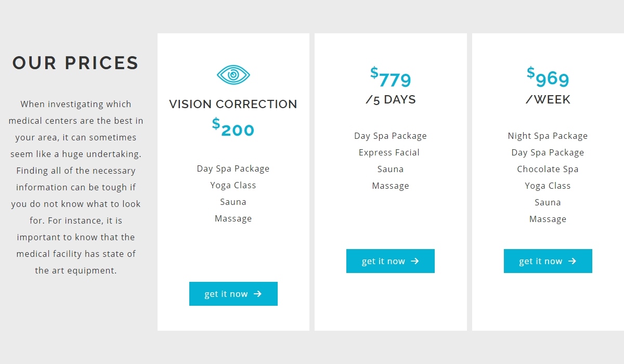
Task: Click the arrow icon in the $969 plan button
Action: 572,261
